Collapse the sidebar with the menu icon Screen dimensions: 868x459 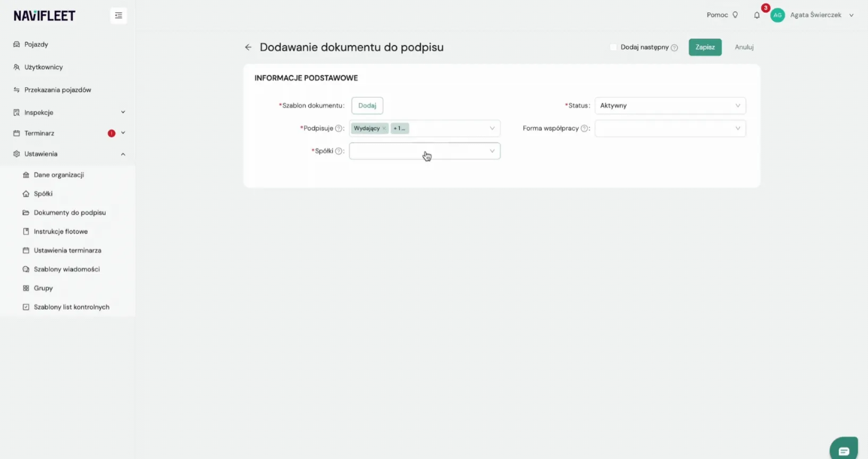coord(119,15)
